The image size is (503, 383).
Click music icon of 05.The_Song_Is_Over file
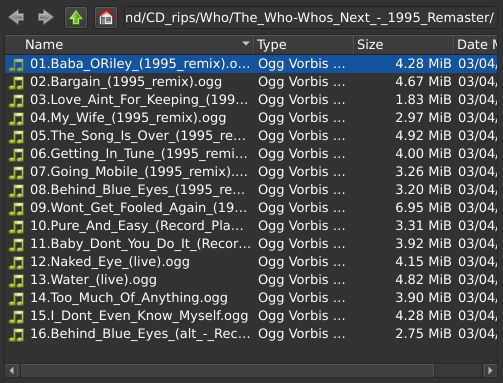click(x=16, y=136)
